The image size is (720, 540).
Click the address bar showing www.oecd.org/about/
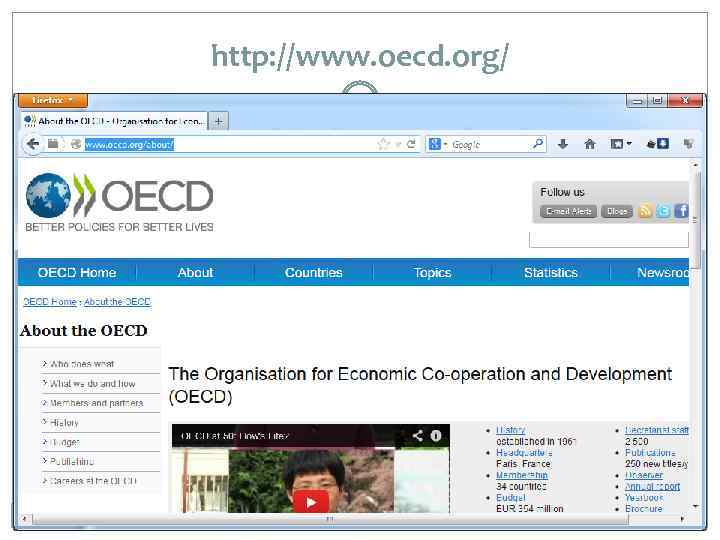(x=230, y=144)
